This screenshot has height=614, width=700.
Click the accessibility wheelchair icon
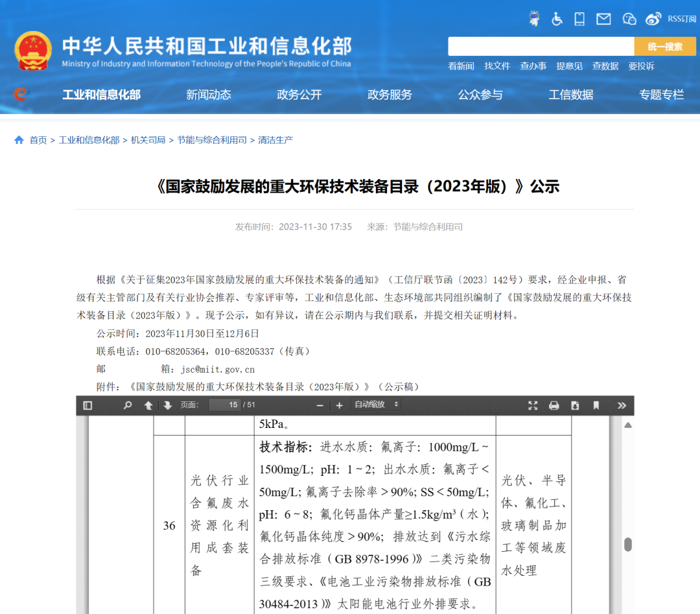pyautogui.click(x=557, y=19)
